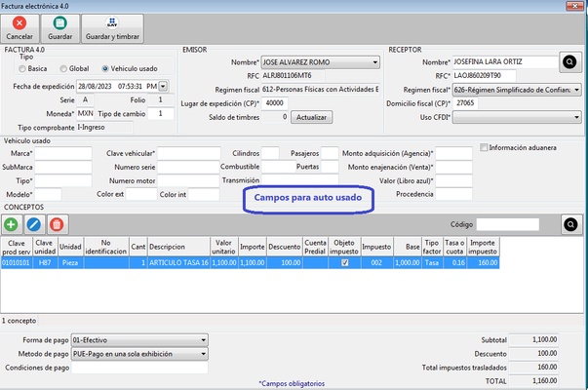
Task: Click the green Guardar icon button
Action: click(60, 28)
